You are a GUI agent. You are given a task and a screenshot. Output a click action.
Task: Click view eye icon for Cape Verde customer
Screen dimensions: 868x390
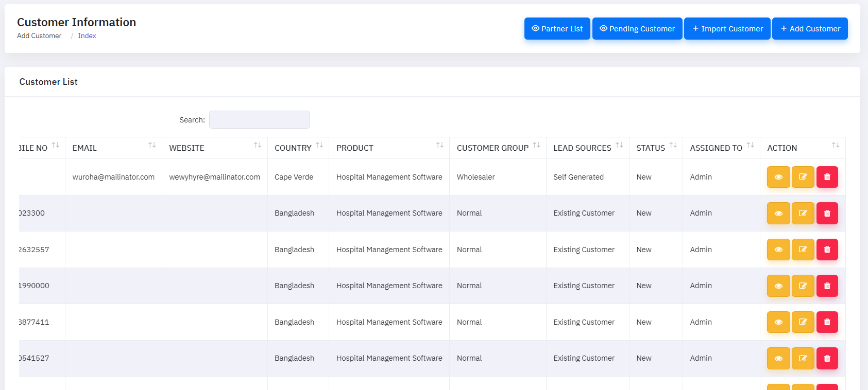778,177
